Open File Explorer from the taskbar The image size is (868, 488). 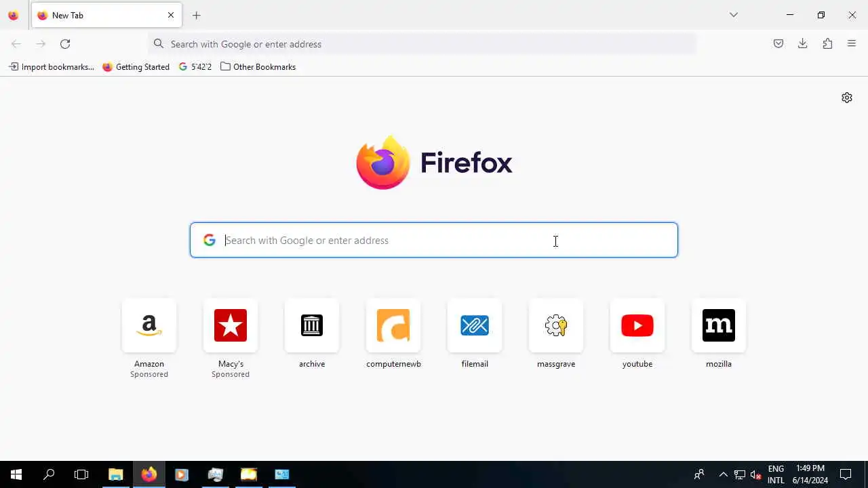coord(116,474)
